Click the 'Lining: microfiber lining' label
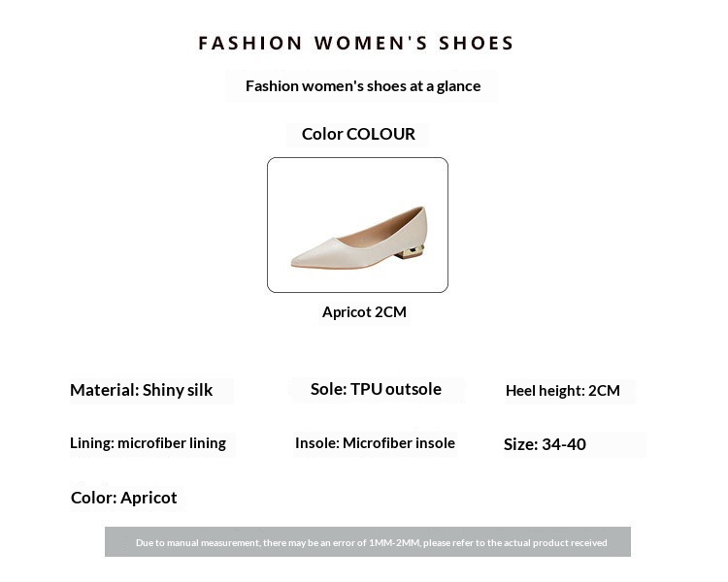The image size is (728, 582). coord(148,443)
